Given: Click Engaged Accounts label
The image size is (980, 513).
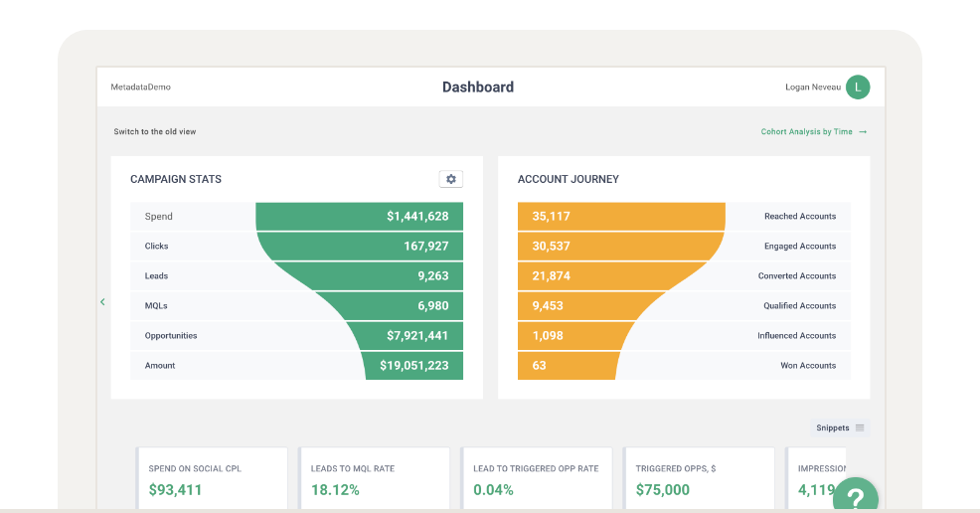Looking at the screenshot, I should coord(800,247).
